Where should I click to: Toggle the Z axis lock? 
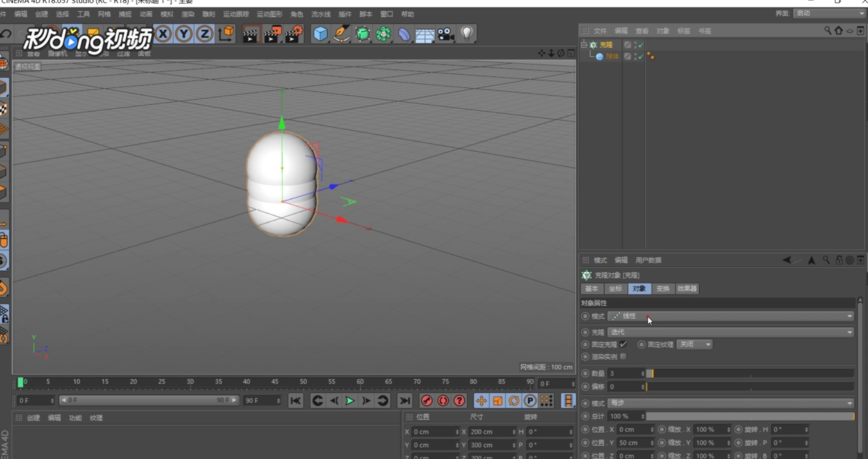tap(205, 34)
